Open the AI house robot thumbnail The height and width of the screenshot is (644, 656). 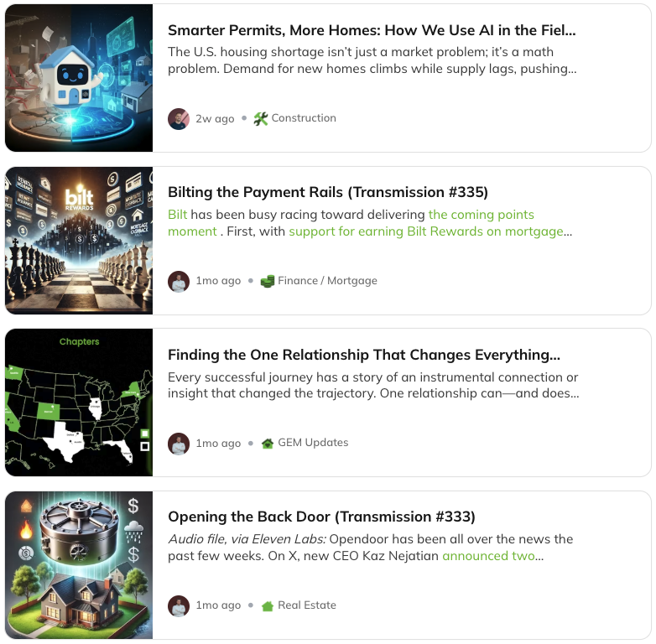coord(79,78)
